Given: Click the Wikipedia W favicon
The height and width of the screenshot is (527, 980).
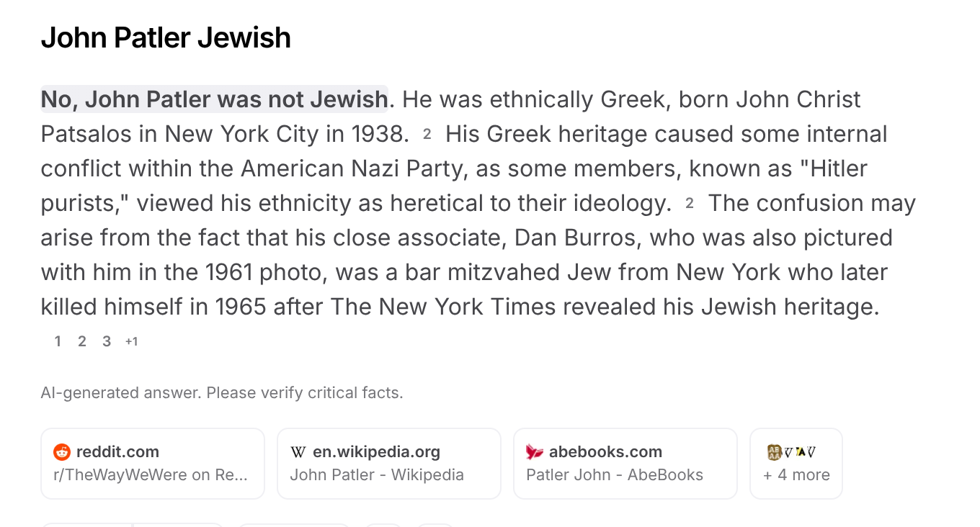Looking at the screenshot, I should (x=298, y=452).
